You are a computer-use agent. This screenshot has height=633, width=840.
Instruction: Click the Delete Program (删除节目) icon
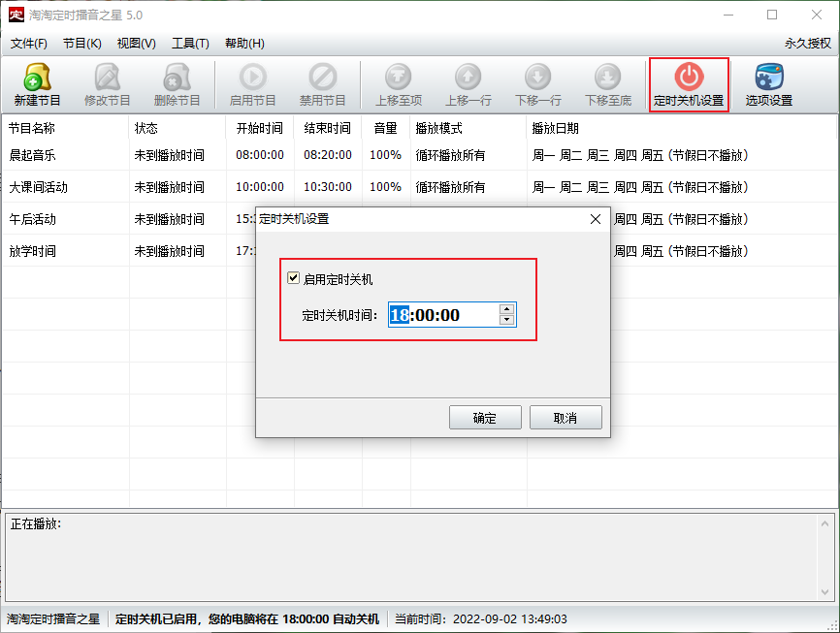coord(177,84)
